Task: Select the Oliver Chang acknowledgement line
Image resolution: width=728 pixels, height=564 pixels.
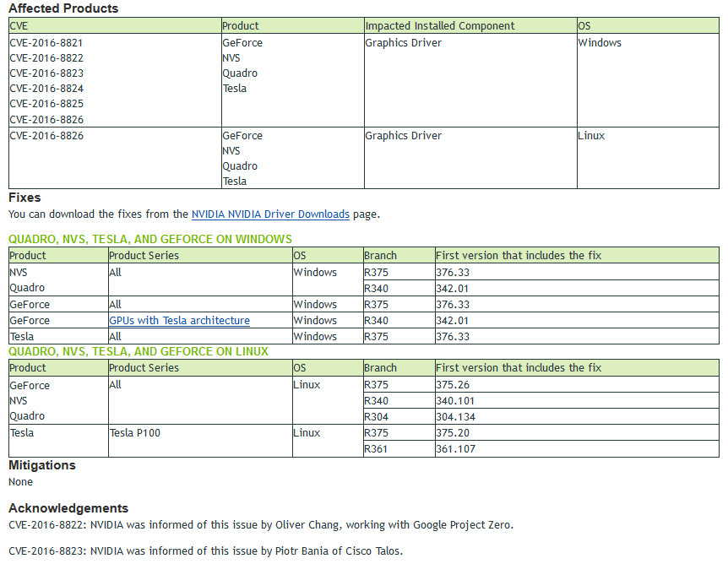Action: pyautogui.click(x=261, y=525)
